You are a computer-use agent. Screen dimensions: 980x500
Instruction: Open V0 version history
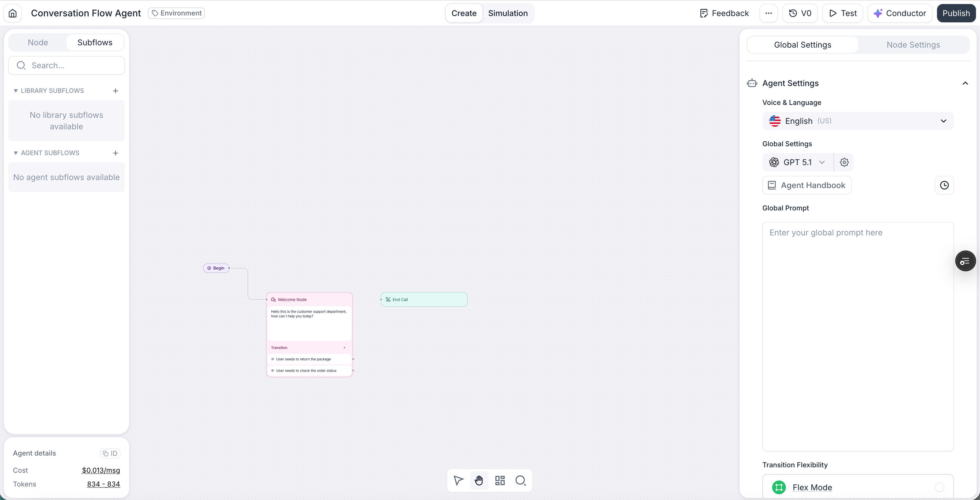click(800, 13)
